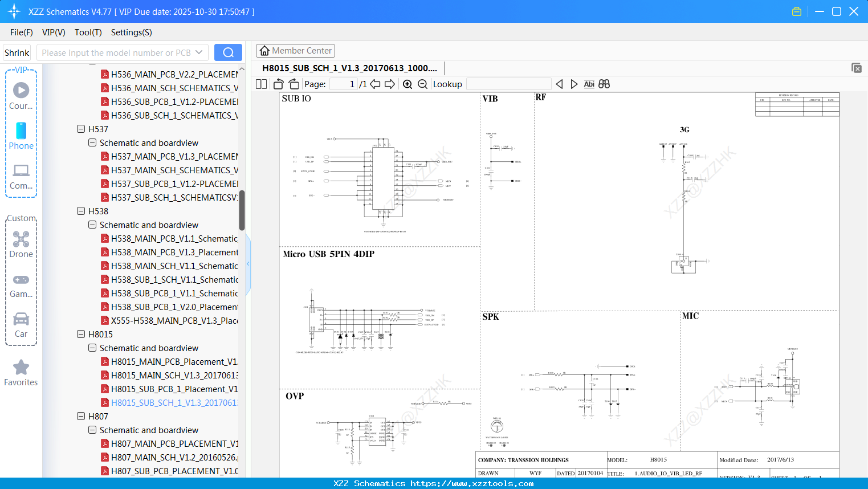Viewport: 868px width, 489px height.
Task: Open the Tool(T) menu
Action: pyautogui.click(x=88, y=32)
